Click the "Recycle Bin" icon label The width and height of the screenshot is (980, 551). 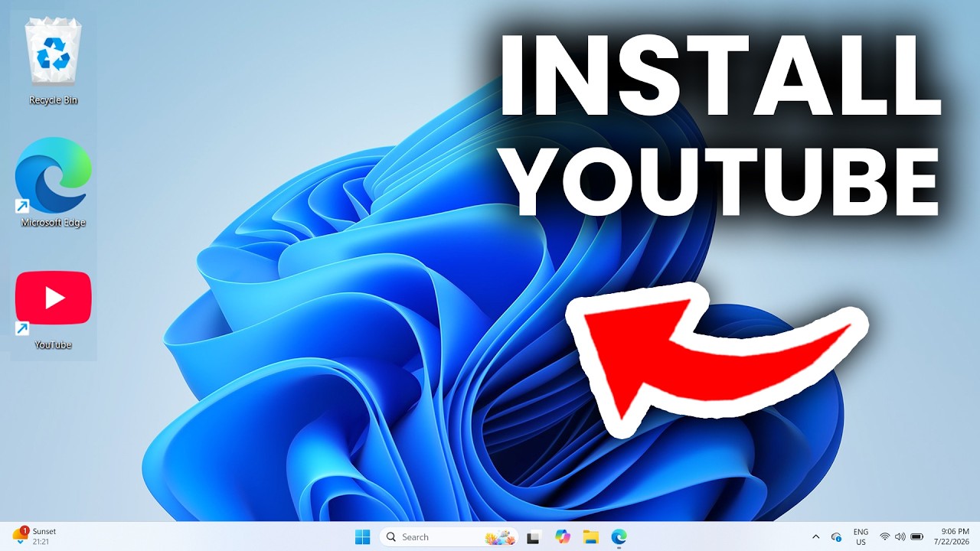54,100
